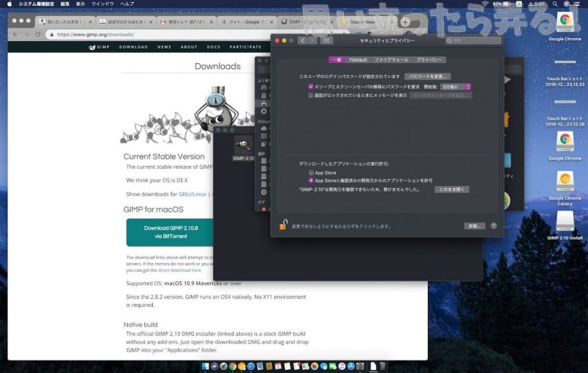Open Google Chrome Canary desktop icon
Viewport: 588px width, 373px height.
[564, 180]
